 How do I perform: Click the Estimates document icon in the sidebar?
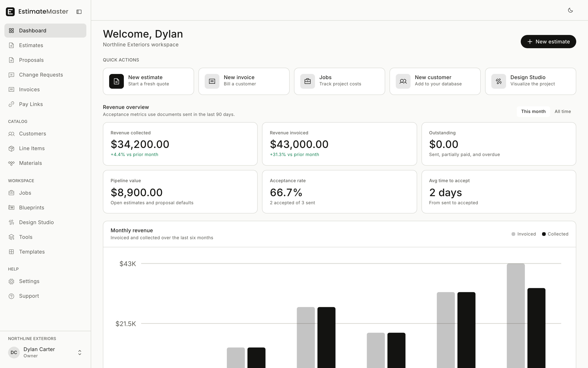[11, 45]
